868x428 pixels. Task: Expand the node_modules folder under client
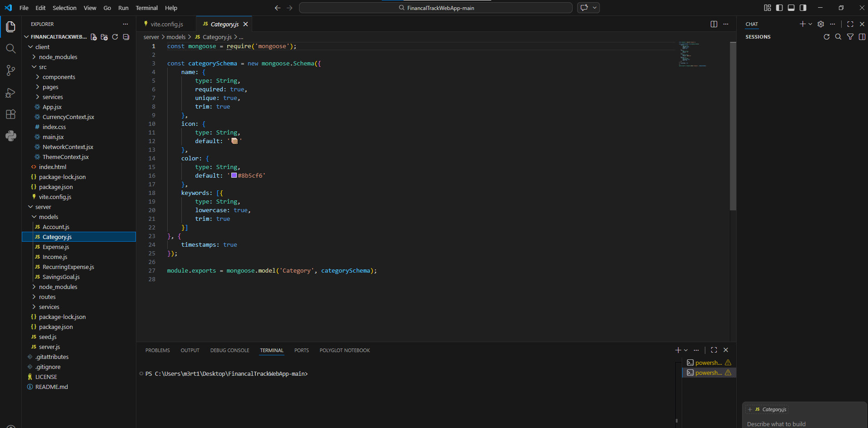pos(58,57)
